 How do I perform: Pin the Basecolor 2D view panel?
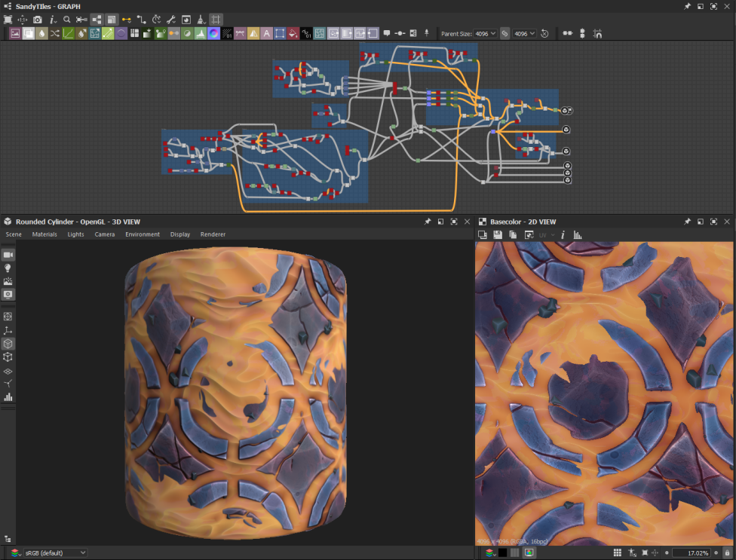coord(687,222)
